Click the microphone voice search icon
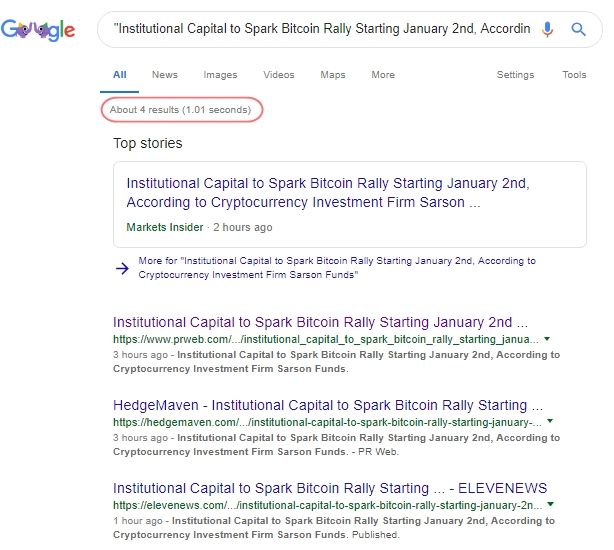Screen dimensions: 614x550 547,30
